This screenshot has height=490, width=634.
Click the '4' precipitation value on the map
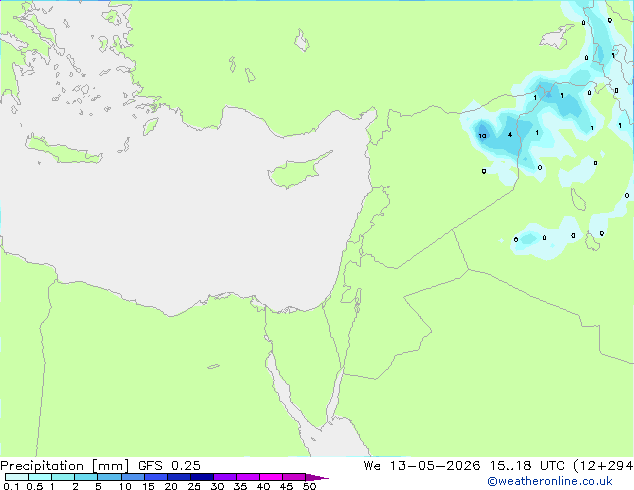click(x=510, y=135)
